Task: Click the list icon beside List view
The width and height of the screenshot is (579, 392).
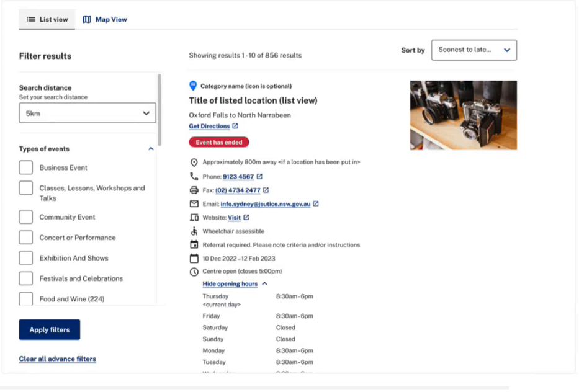Action: click(x=31, y=20)
